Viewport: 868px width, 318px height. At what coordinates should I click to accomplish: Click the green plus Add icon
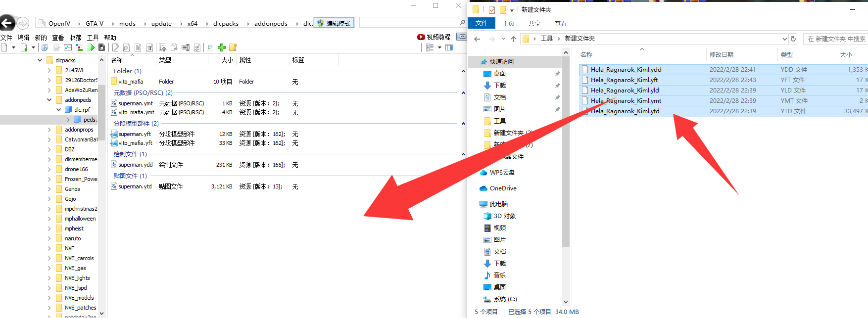tap(222, 47)
